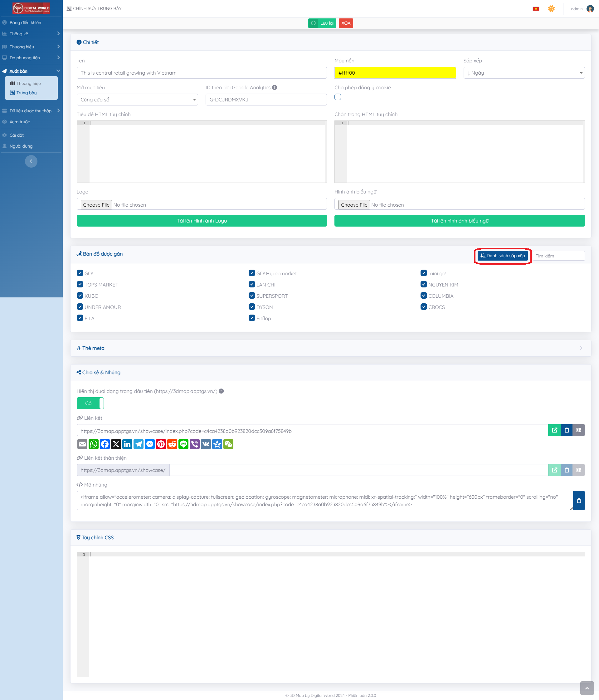Toggle the 'Có' first page switch
This screenshot has width=599, height=700.
(90, 403)
